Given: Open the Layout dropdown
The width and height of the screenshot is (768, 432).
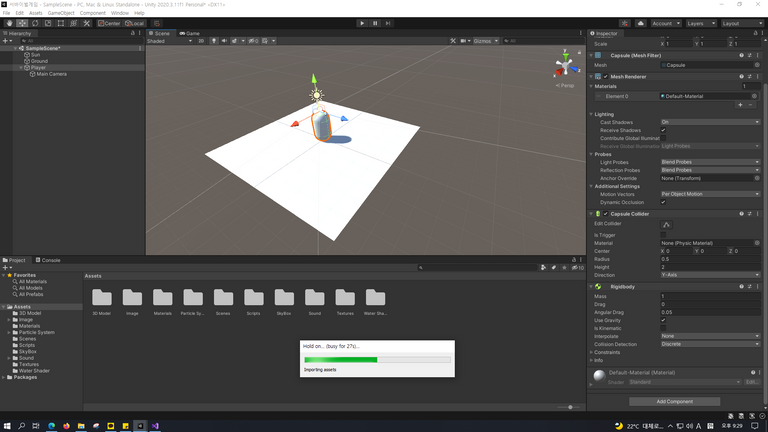Looking at the screenshot, I should pos(742,23).
